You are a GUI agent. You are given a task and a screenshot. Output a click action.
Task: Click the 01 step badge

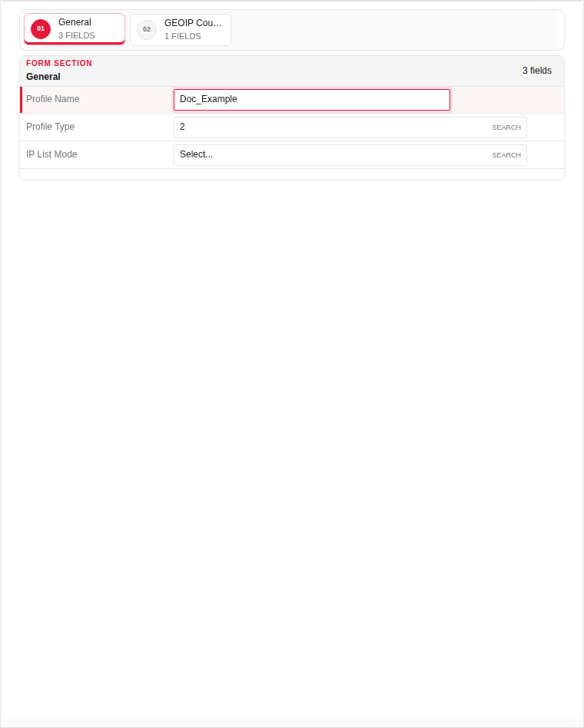coord(41,28)
